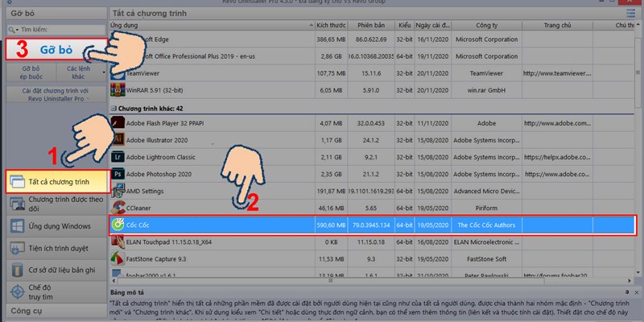Click http://www.teamviewer... homepage cell

tap(557, 73)
